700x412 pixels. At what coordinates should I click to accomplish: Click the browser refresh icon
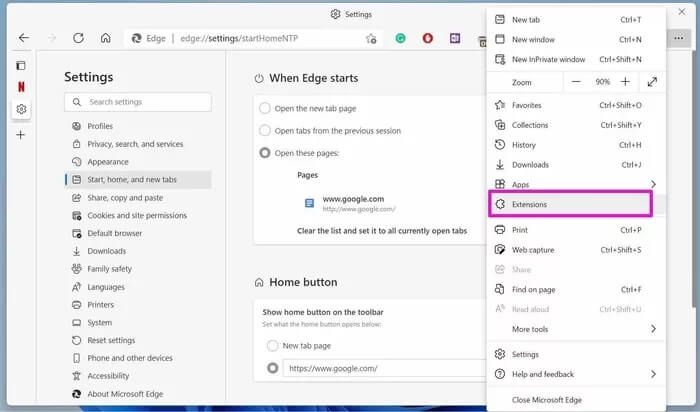click(78, 38)
